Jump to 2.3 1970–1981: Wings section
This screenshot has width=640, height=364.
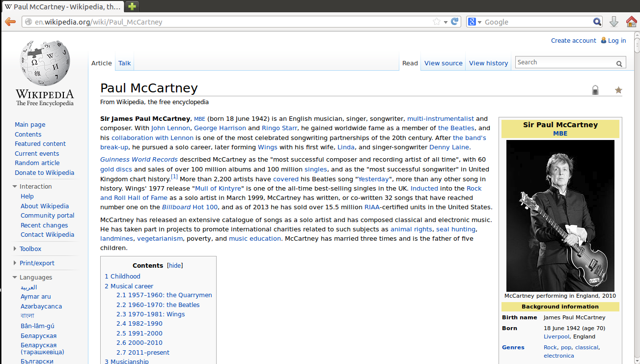[151, 314]
